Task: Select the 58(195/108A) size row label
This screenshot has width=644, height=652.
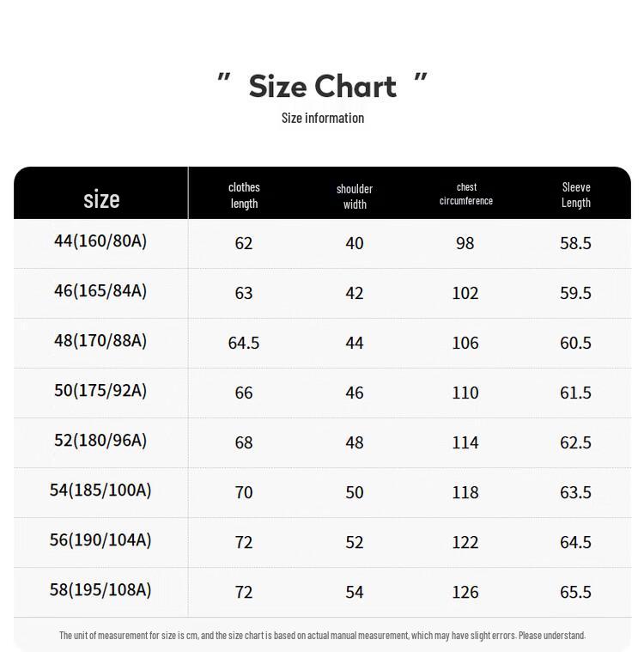Action: tap(100, 590)
